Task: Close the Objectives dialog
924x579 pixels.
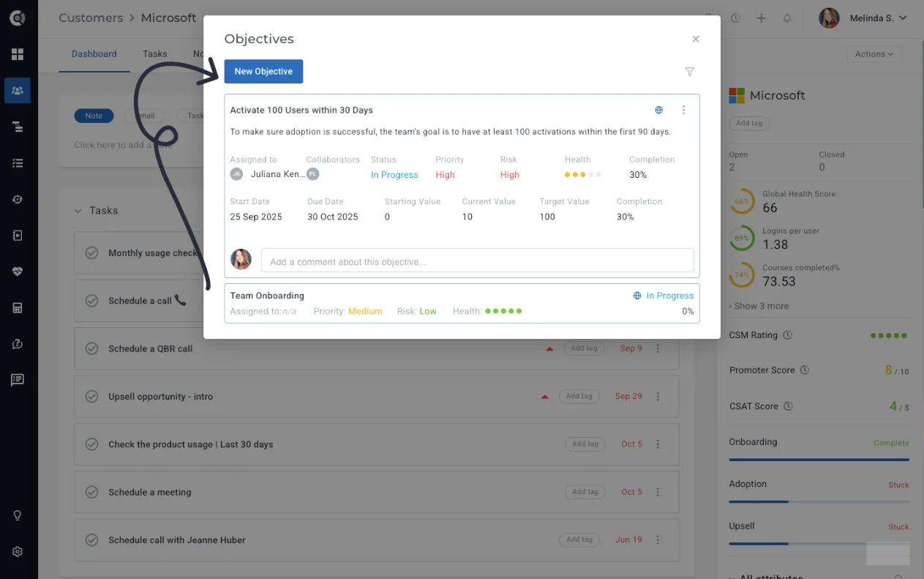Action: tap(696, 39)
